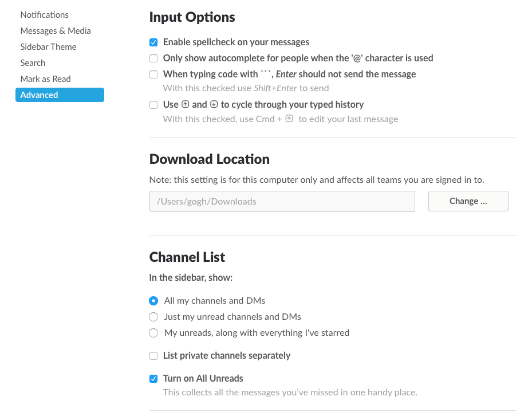Viewport: 532px width, 416px height.
Task: Go to Search preferences
Action: 33,63
